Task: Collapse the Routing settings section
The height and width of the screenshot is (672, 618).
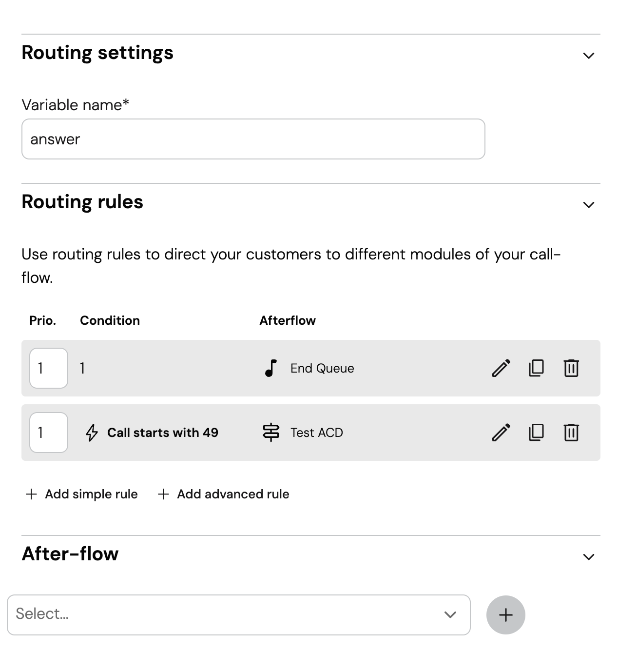Action: tap(588, 56)
